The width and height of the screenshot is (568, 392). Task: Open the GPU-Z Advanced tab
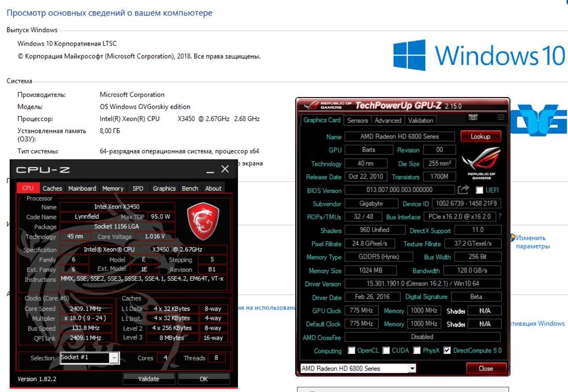[388, 120]
